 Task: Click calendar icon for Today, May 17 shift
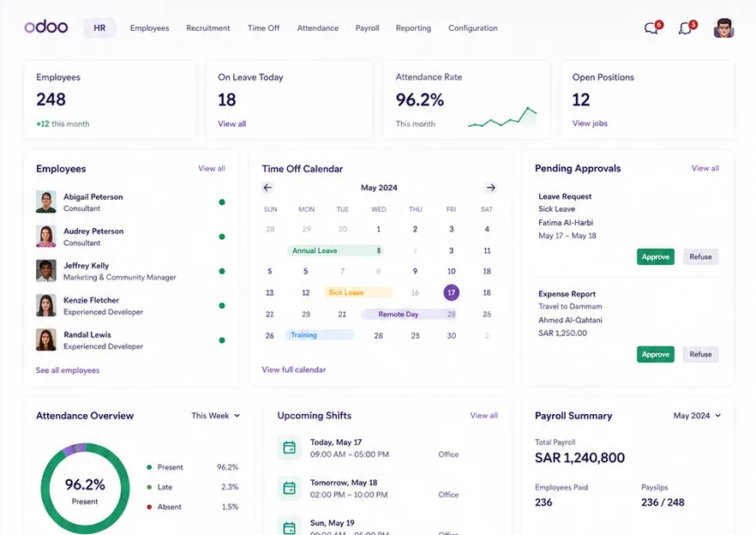click(x=290, y=448)
